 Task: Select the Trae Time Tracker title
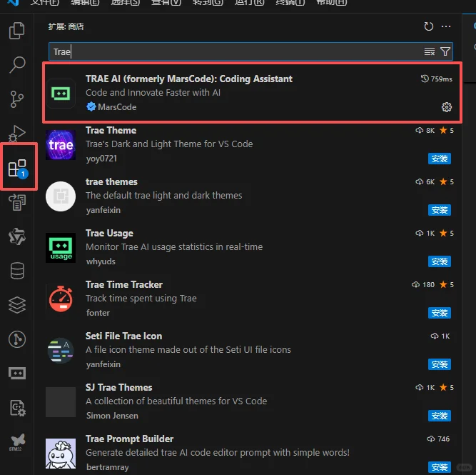pos(124,285)
